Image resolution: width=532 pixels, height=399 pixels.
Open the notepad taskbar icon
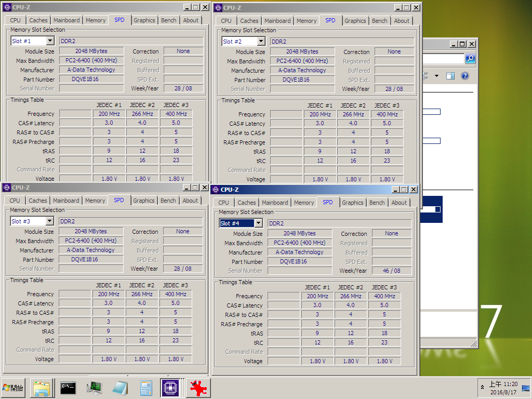120,388
